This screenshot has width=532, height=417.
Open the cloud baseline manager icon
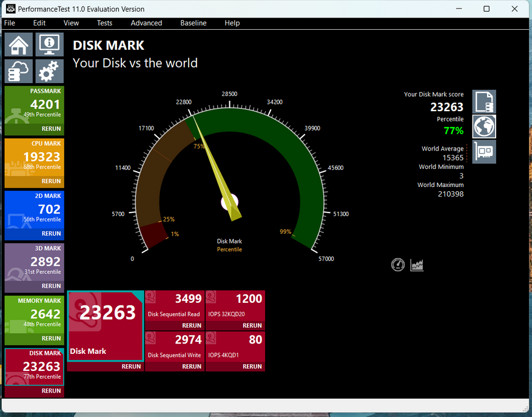[19, 71]
